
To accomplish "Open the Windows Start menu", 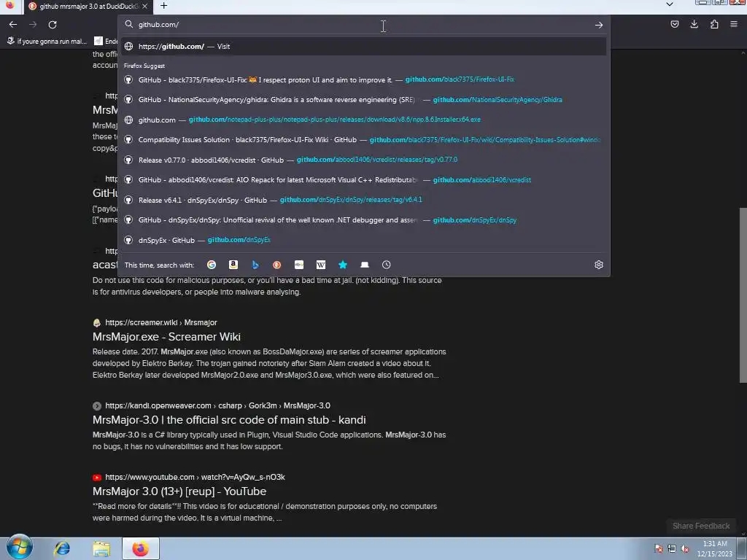I will (20, 547).
